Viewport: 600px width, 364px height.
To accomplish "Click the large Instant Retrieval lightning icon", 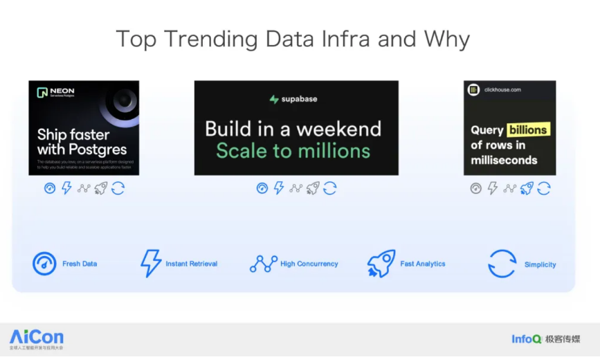I will (150, 264).
